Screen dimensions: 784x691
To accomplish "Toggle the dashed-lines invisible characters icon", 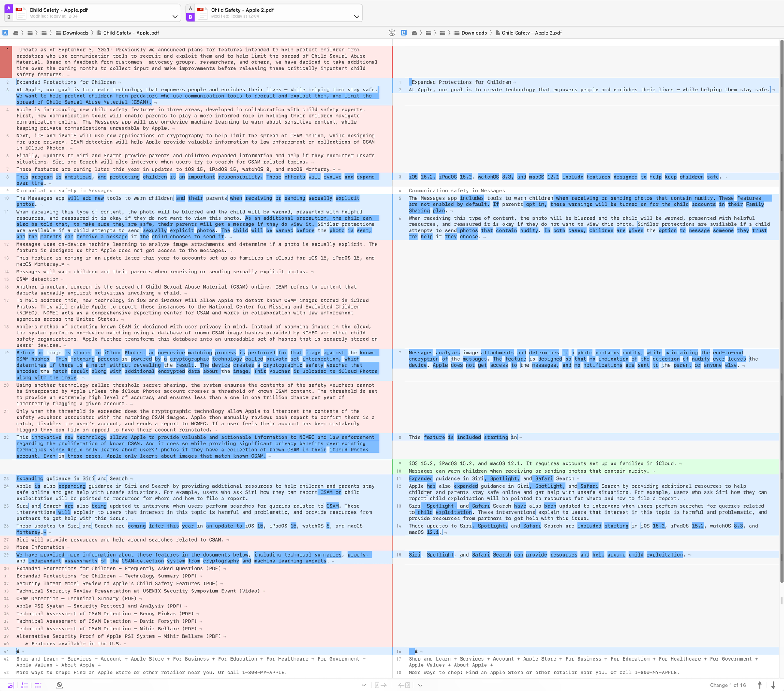I will coord(38,685).
